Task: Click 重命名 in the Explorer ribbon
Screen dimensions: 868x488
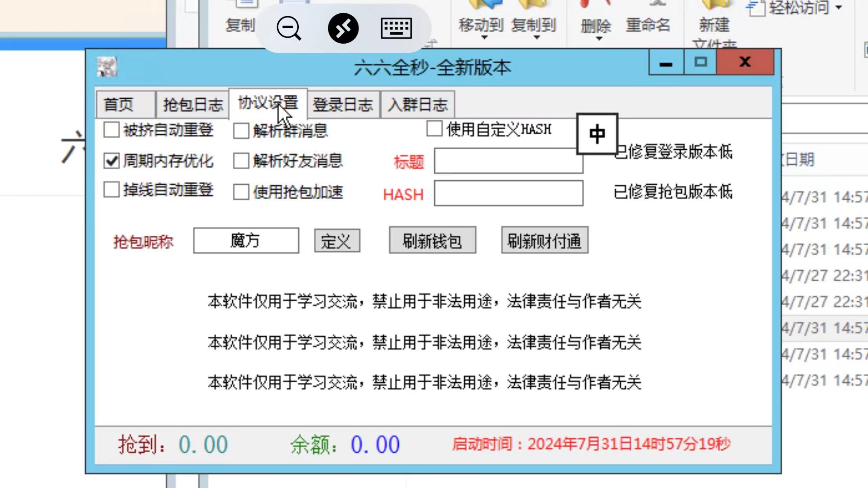Action: coord(648,25)
